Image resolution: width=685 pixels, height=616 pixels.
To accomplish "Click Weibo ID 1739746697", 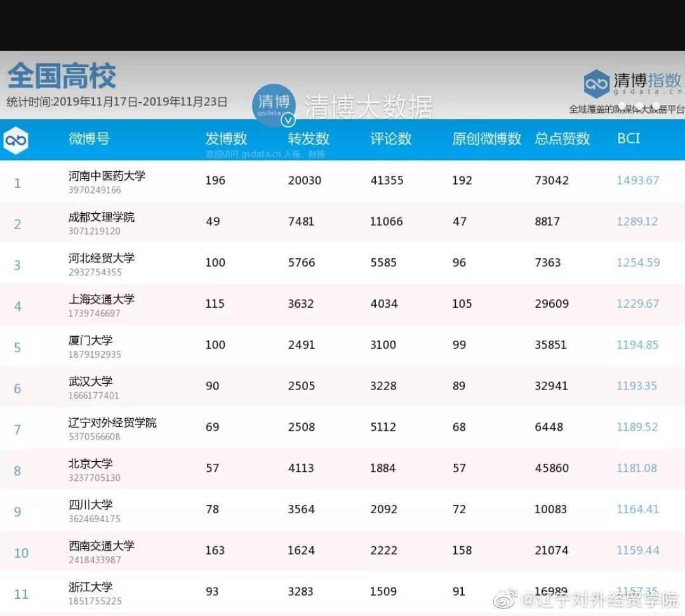I will click(95, 313).
